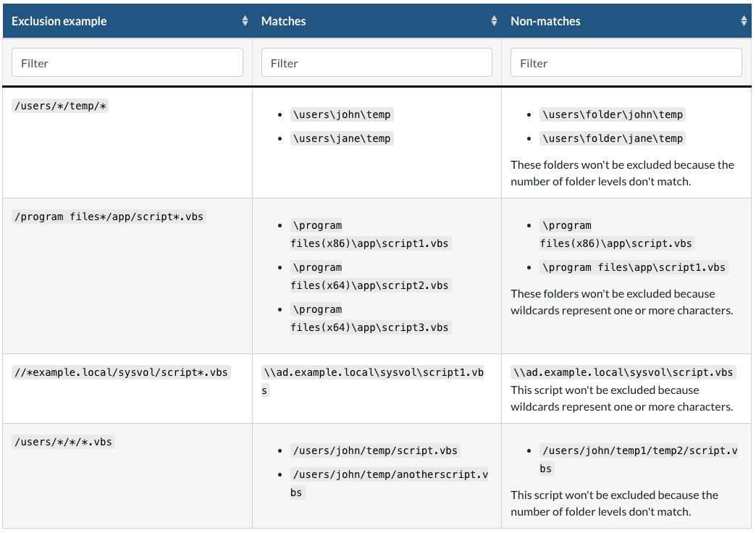Click the /users/*/temp/* exclusion code

click(x=60, y=106)
